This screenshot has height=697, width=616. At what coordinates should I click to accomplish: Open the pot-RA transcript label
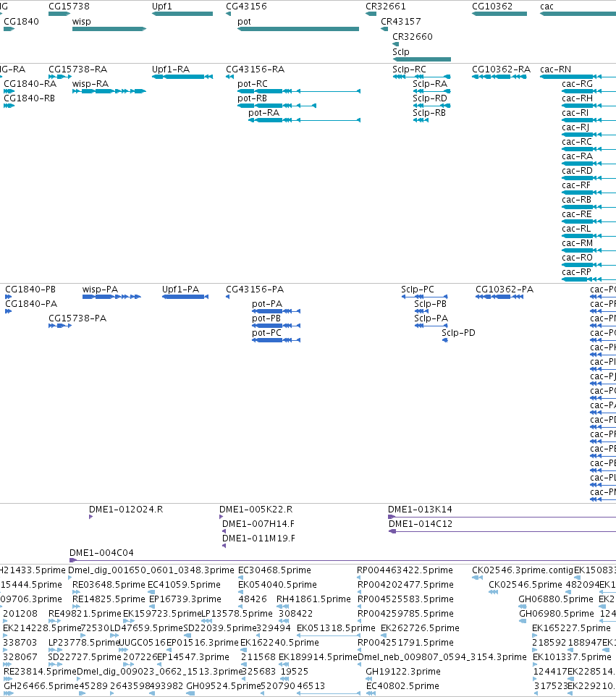(264, 113)
